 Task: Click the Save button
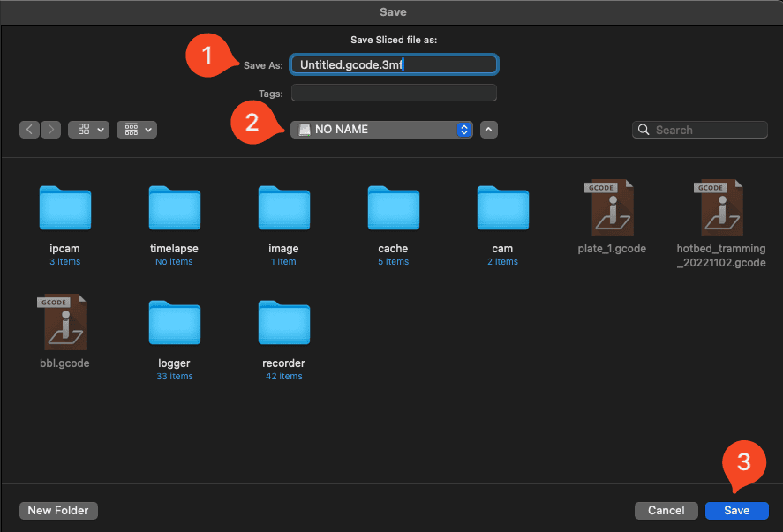[x=736, y=510]
